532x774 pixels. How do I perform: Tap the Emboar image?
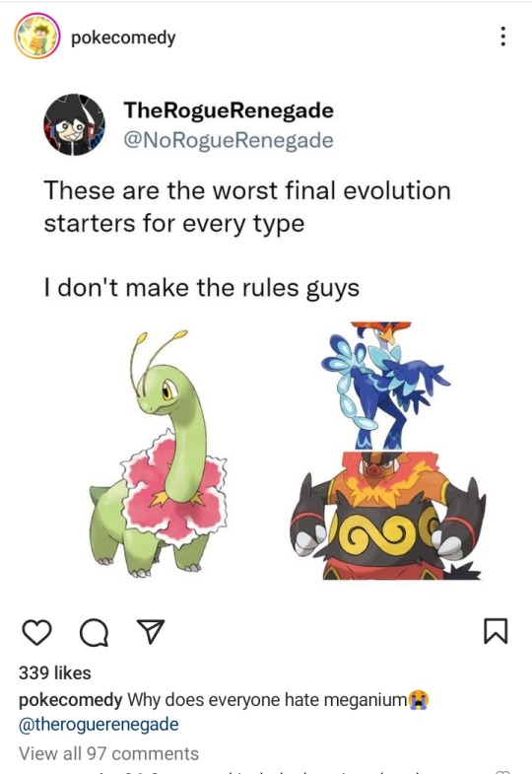pyautogui.click(x=387, y=515)
